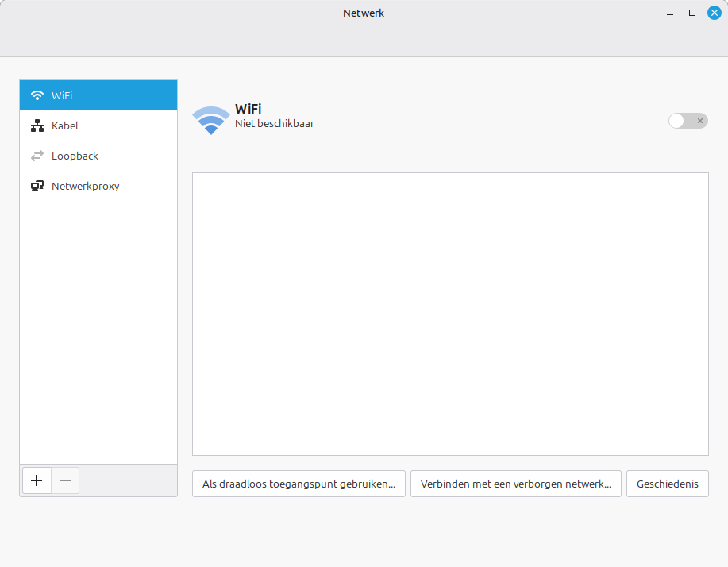Click 'Als draadloos toegangspunt gebruiken...' button
The image size is (728, 567).
tap(299, 484)
